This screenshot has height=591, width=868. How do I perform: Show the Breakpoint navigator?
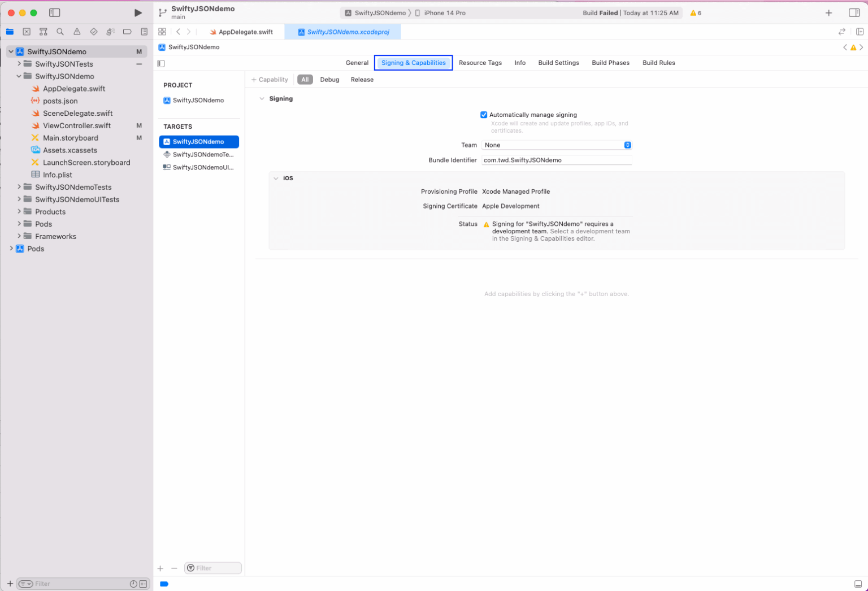127,32
